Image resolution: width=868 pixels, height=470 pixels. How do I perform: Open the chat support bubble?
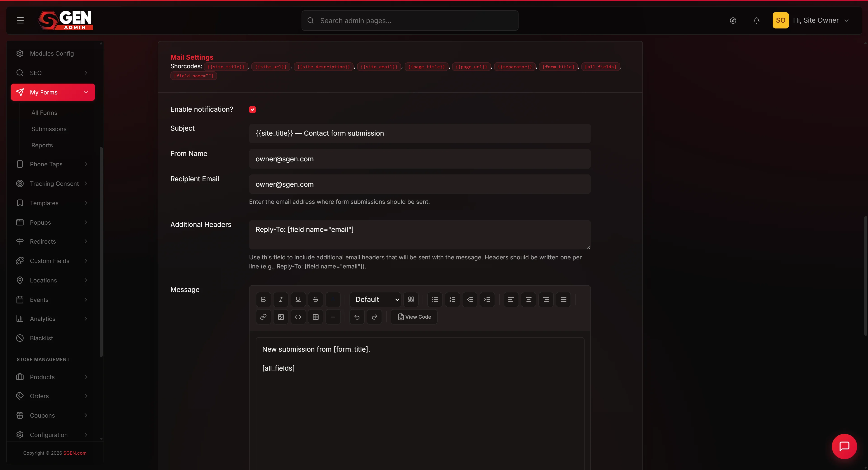coord(844,446)
